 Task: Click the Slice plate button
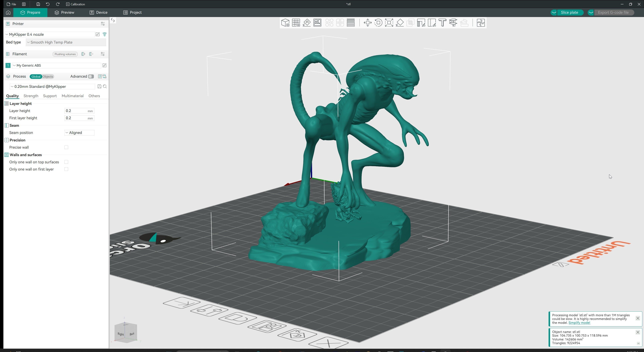[x=570, y=13]
